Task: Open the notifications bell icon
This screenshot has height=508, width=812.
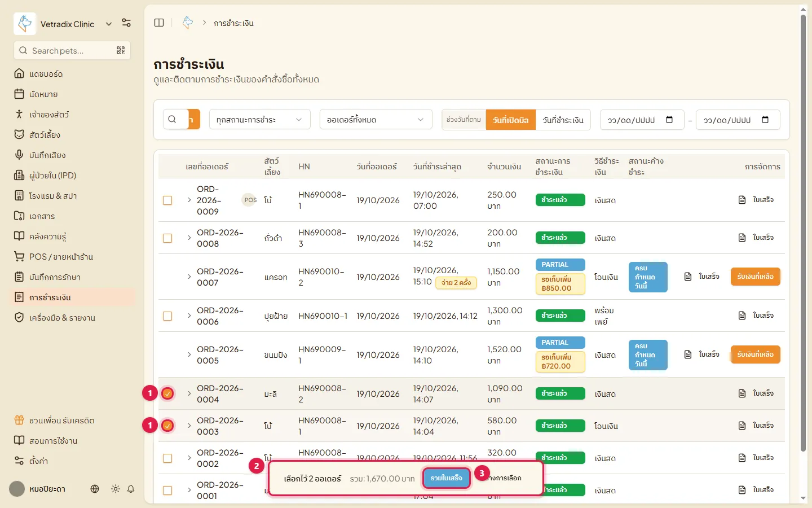Action: pyautogui.click(x=131, y=489)
